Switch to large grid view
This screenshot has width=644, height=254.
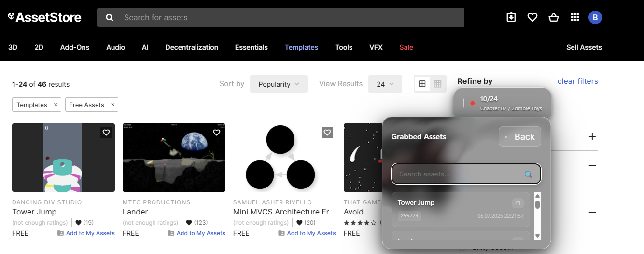(422, 84)
